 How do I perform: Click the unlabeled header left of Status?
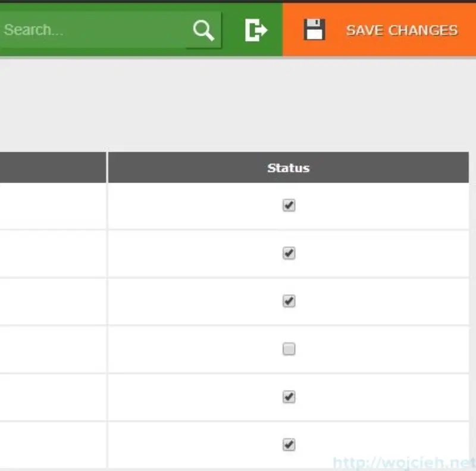(52, 168)
